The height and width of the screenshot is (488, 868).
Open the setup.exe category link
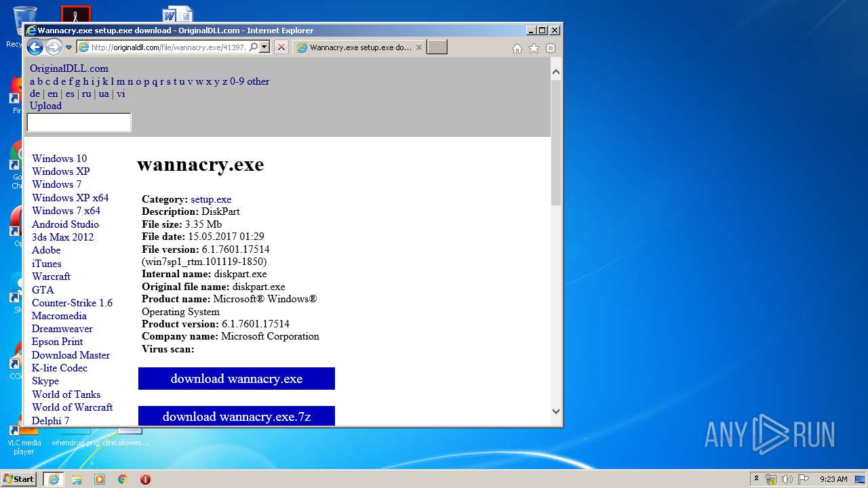click(211, 199)
